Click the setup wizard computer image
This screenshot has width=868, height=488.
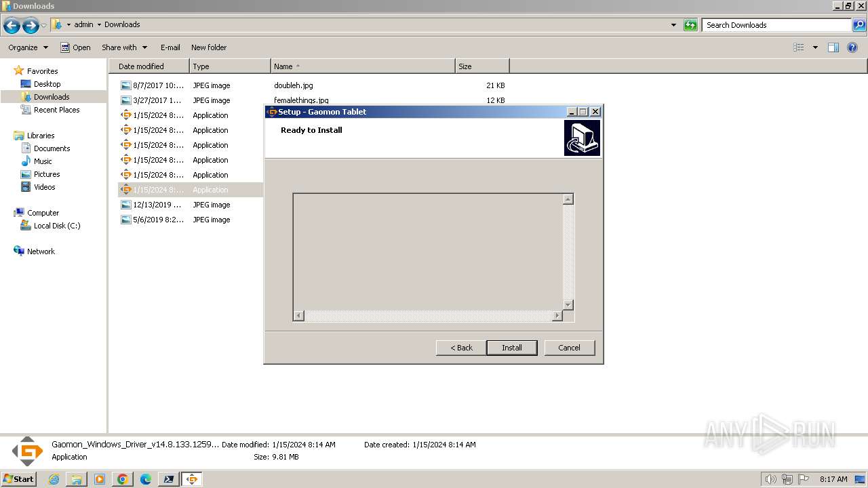click(x=582, y=138)
